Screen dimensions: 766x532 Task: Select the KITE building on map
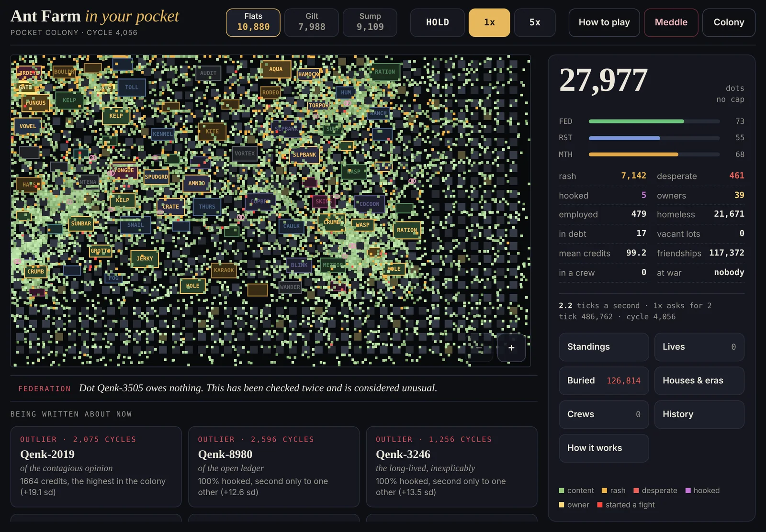[x=212, y=132]
